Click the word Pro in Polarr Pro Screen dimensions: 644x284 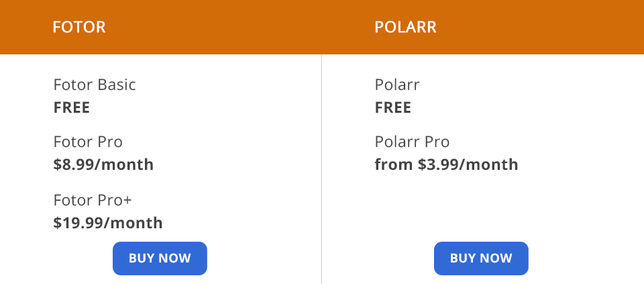(437, 142)
